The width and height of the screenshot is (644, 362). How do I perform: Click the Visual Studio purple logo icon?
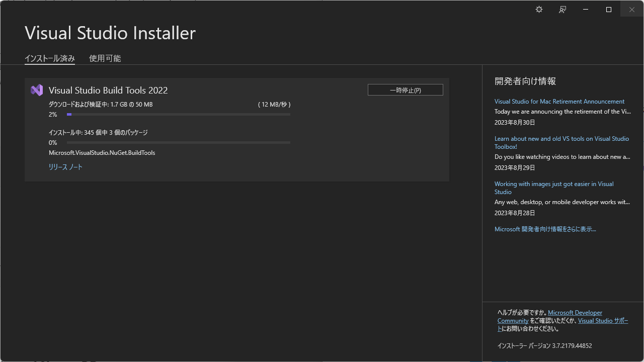click(x=37, y=90)
